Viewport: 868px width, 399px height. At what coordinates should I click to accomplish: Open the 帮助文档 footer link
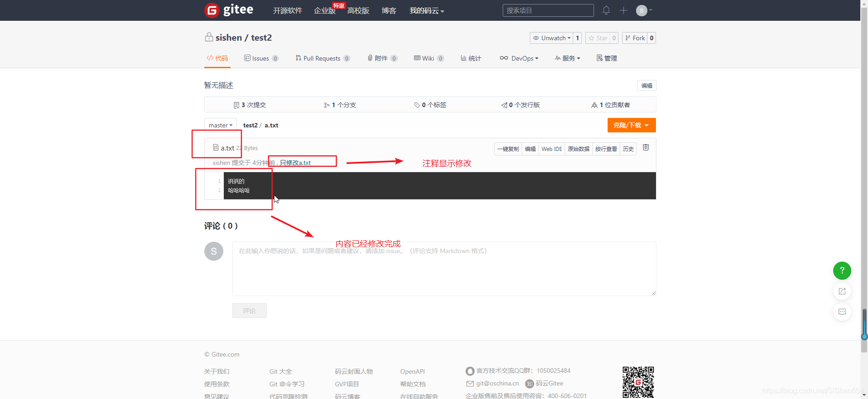(x=413, y=384)
